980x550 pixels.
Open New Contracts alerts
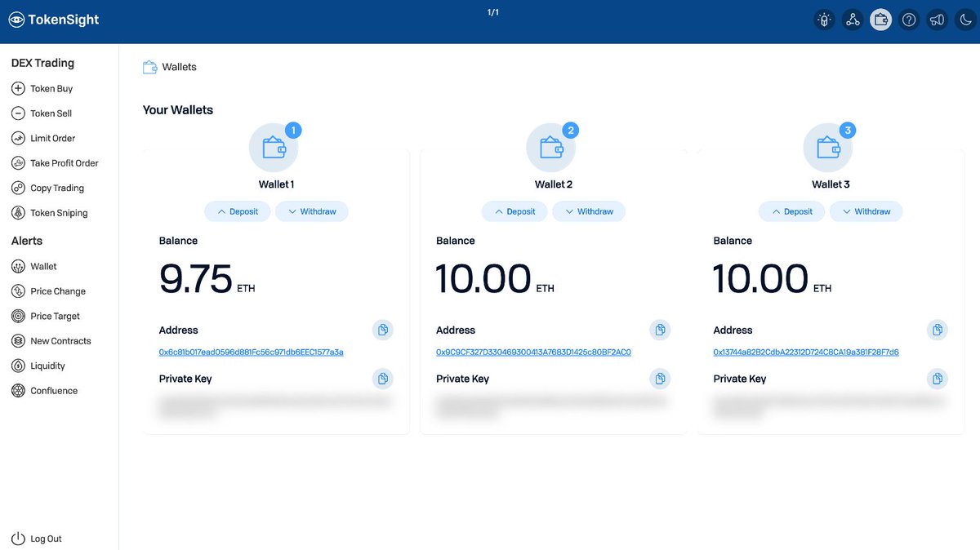pyautogui.click(x=51, y=341)
